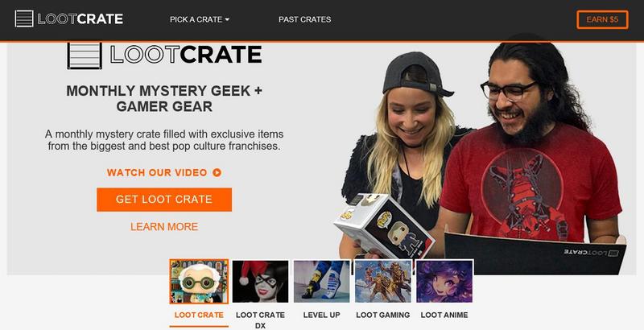Switch to the Loot Anime tab
The height and width of the screenshot is (330, 644).
[444, 315]
